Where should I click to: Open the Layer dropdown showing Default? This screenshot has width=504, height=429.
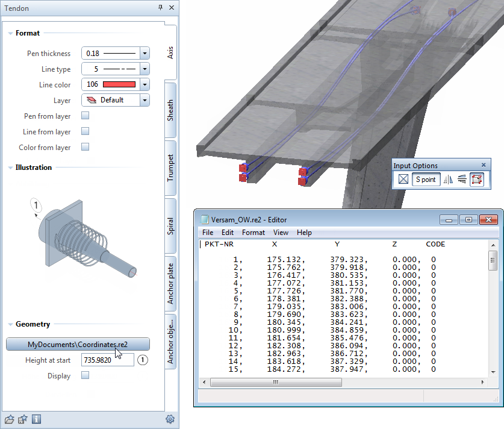[145, 100]
